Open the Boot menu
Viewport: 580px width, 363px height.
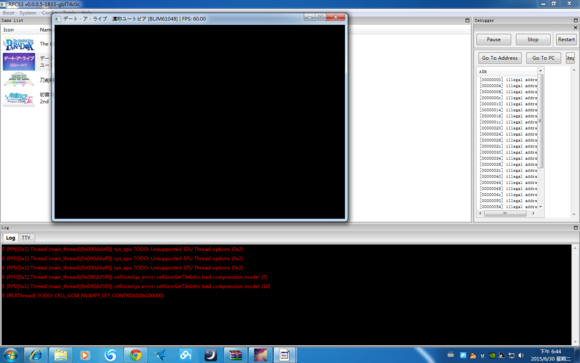pos(9,13)
